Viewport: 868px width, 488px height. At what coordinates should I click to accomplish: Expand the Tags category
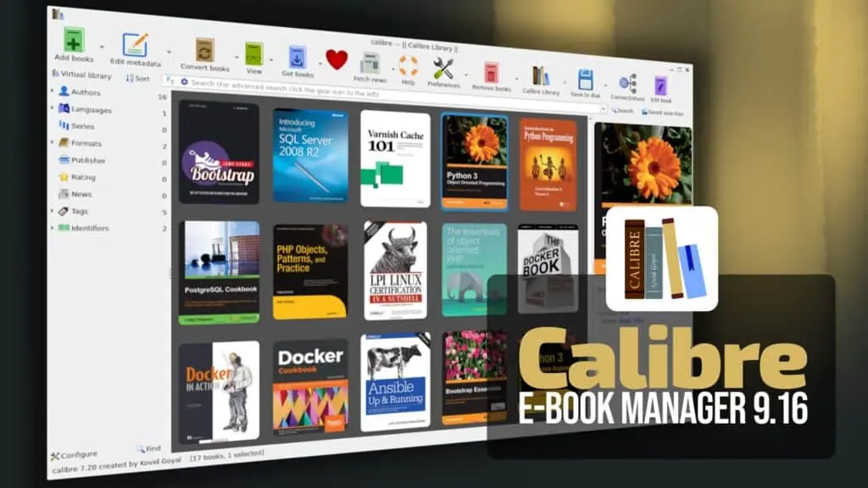(53, 211)
